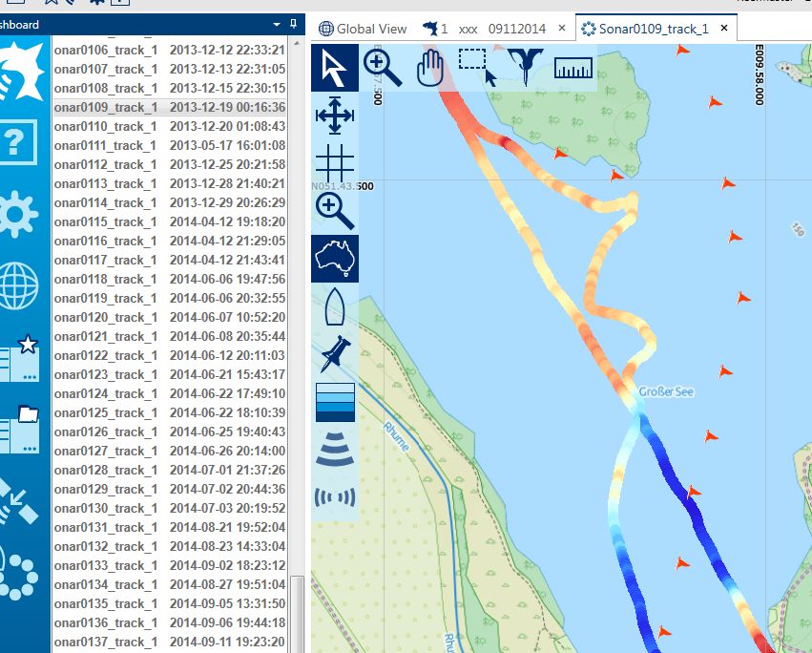Open the ruler measurement tool
The width and height of the screenshot is (812, 653).
[573, 68]
